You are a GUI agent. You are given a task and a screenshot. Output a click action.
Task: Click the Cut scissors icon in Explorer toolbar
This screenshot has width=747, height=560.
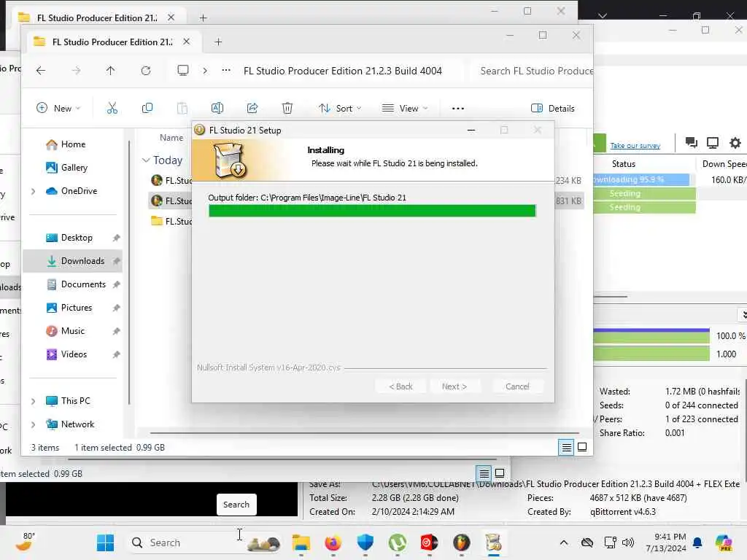pyautogui.click(x=112, y=109)
